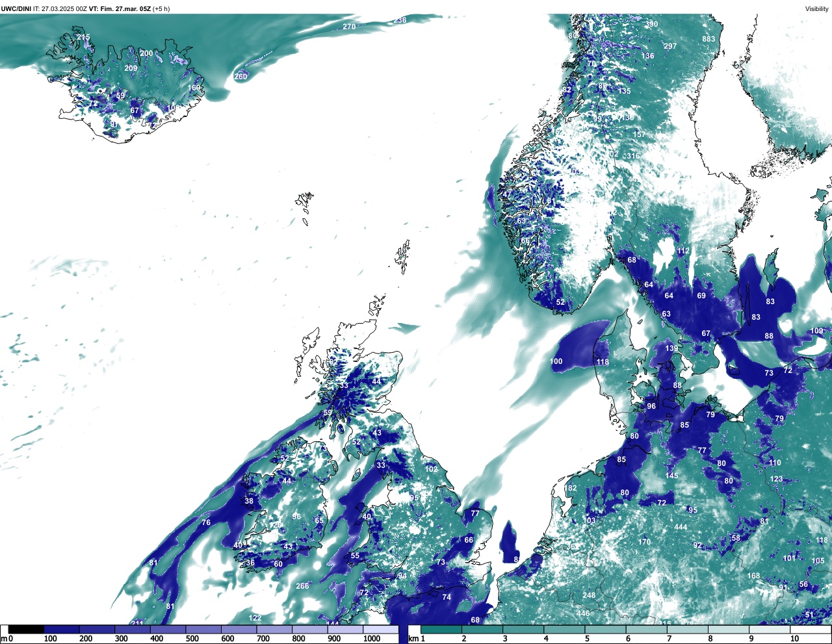The width and height of the screenshot is (832, 644).
Task: Click the visibility value '883' on the map
Action: [x=708, y=39]
